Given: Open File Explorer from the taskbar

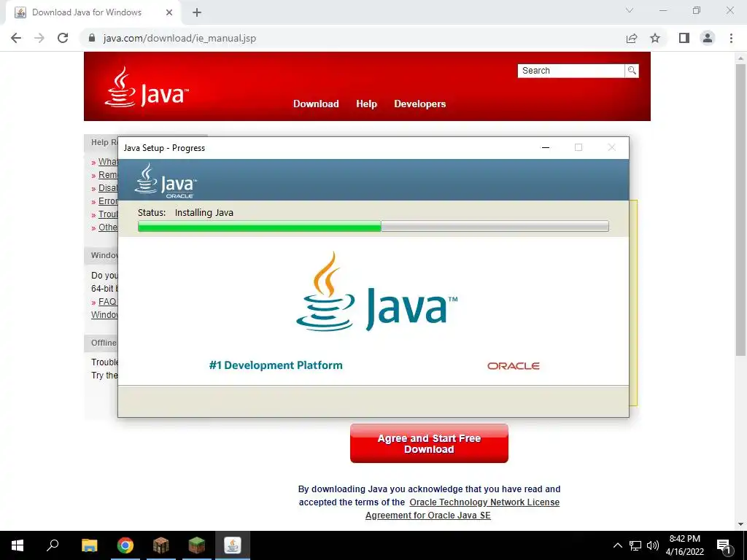Looking at the screenshot, I should [89, 545].
